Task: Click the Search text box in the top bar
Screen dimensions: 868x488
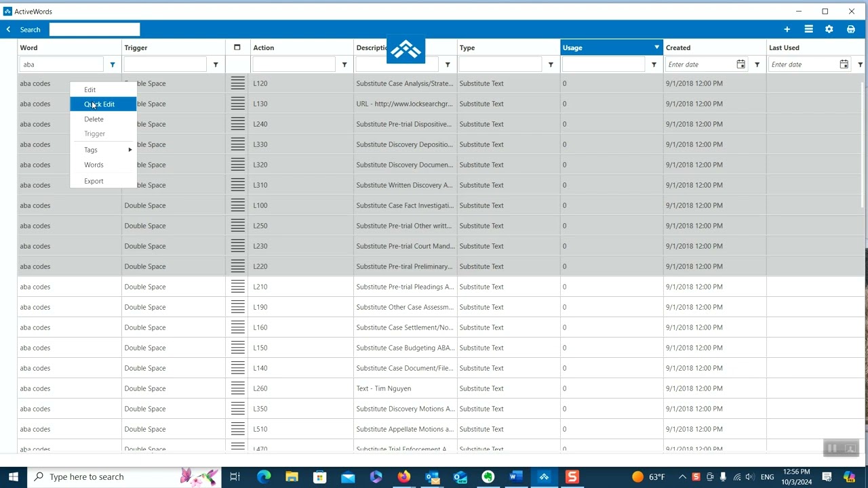Action: coord(94,29)
